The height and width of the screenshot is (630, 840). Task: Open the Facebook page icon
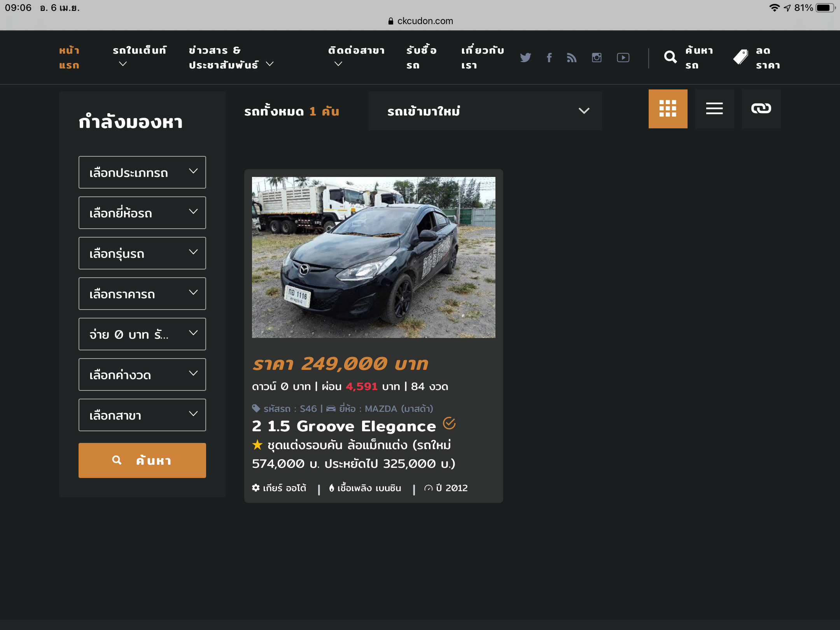click(x=549, y=58)
